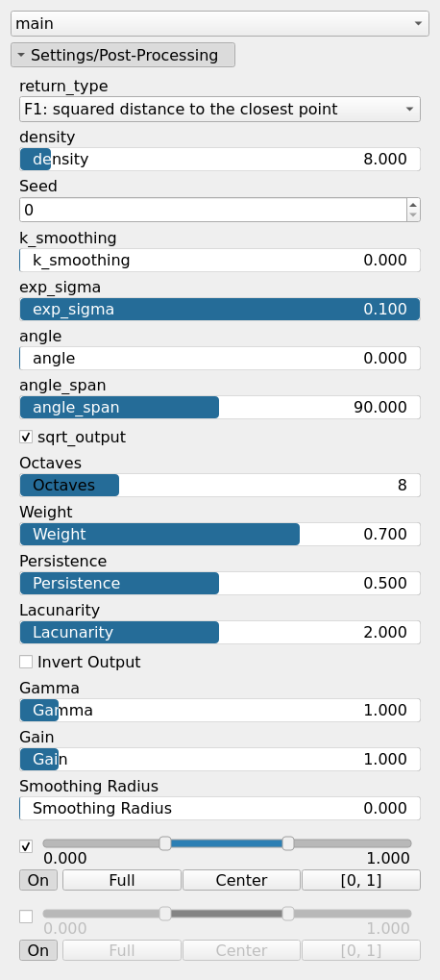Uncheck the sqrt_output checkbox
The width and height of the screenshot is (440, 980).
[26, 437]
